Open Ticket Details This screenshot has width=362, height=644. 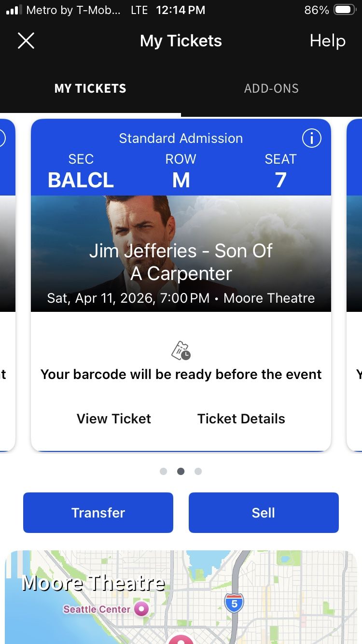241,419
